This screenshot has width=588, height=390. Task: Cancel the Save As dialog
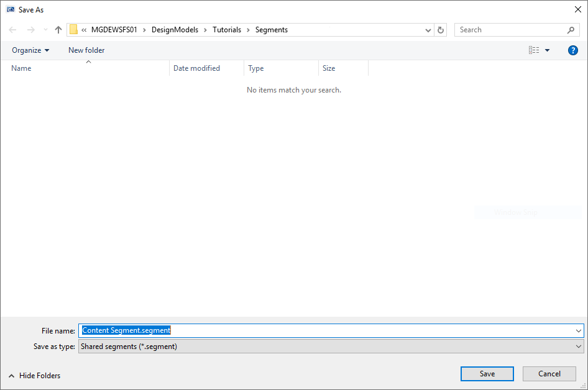pyautogui.click(x=549, y=374)
